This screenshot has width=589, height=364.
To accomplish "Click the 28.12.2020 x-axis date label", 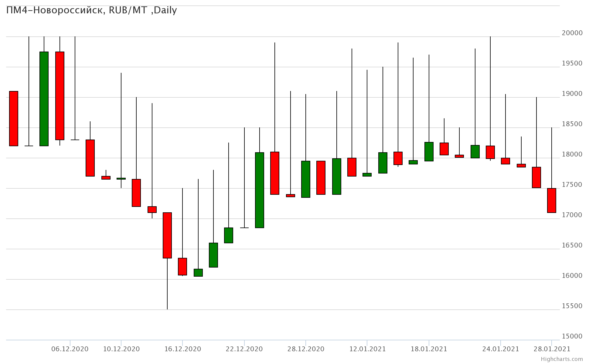I will 306,349.
